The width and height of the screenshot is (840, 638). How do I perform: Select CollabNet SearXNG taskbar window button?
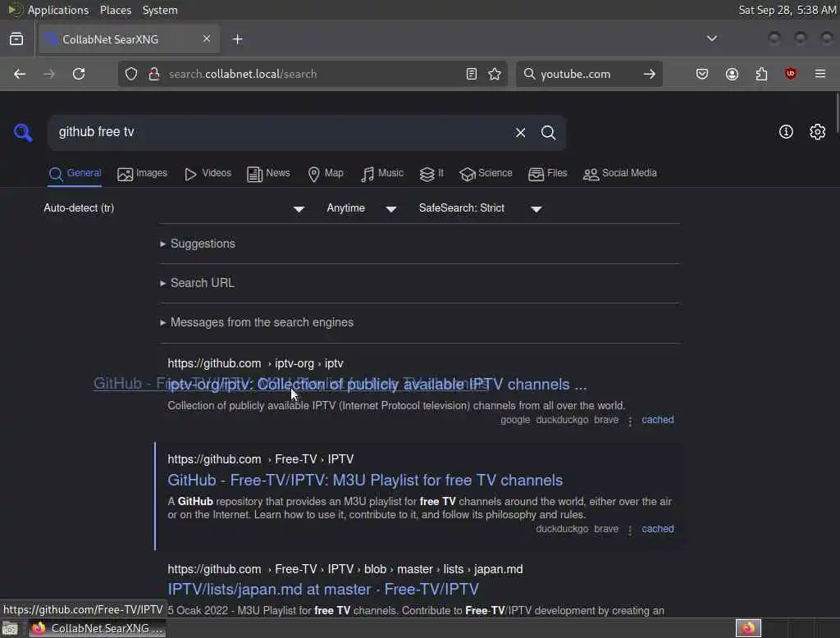click(97, 628)
